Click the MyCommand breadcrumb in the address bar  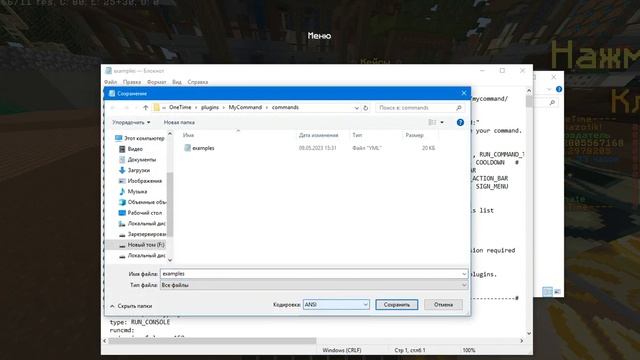tap(245, 107)
